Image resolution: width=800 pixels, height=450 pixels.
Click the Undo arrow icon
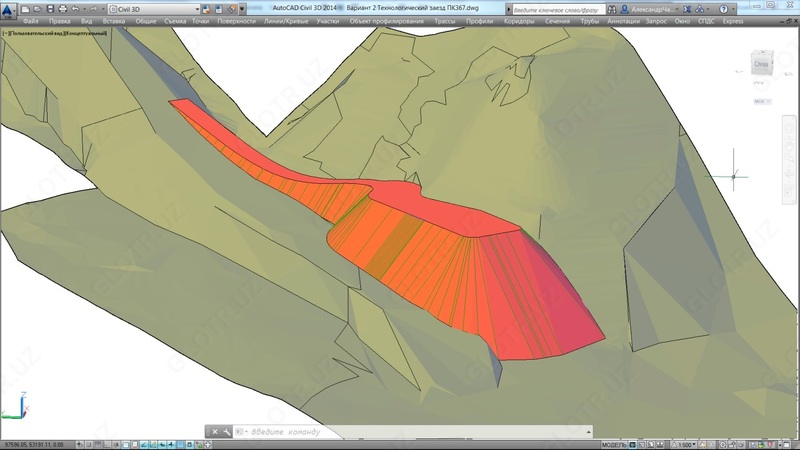tap(76, 8)
